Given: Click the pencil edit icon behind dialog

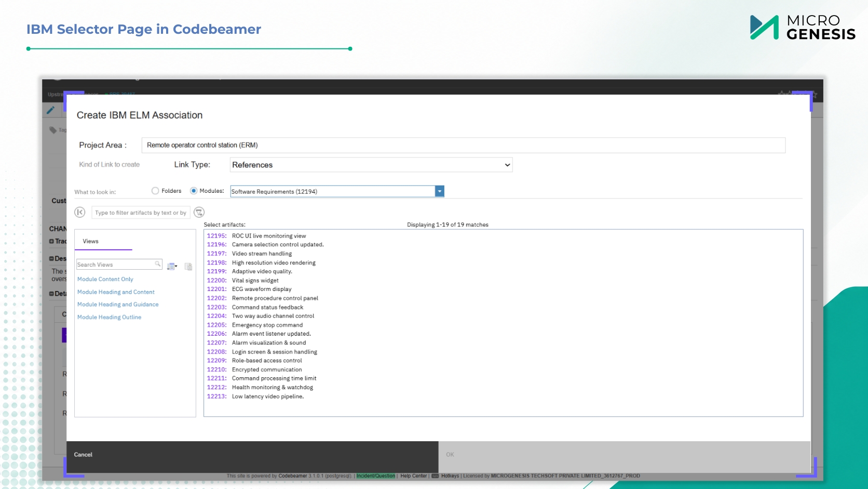Looking at the screenshot, I should tap(51, 110).
